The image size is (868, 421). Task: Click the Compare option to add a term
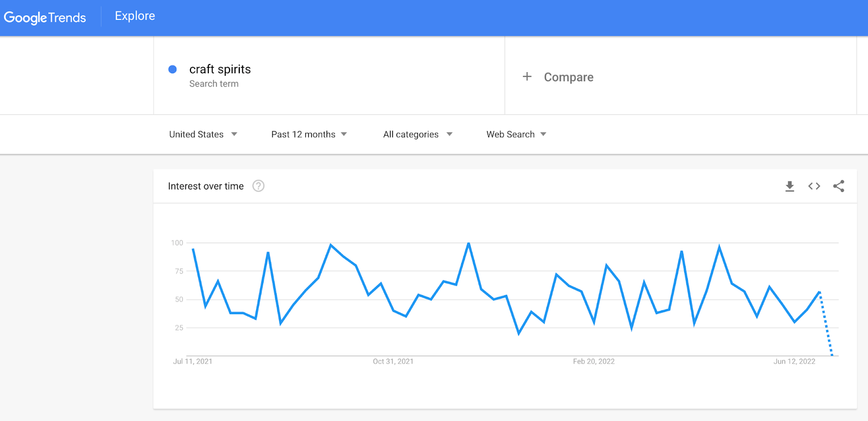tap(568, 76)
